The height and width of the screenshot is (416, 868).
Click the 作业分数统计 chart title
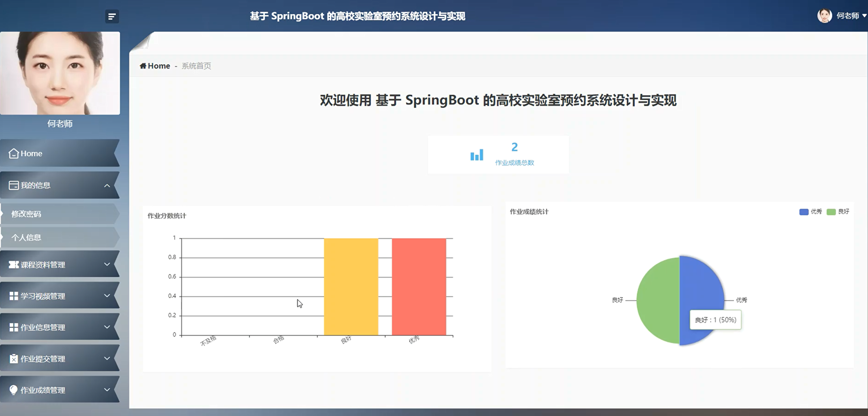click(x=167, y=216)
